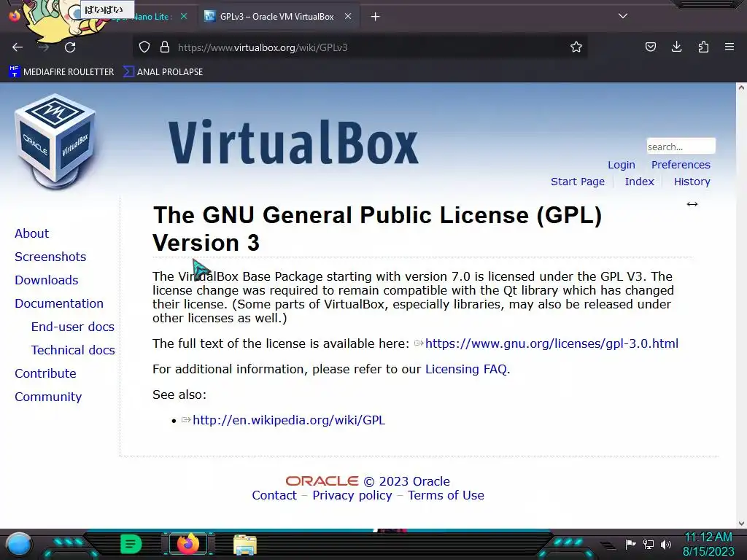The height and width of the screenshot is (560, 747).
Task: Open Screenshots in sidebar
Action: pyautogui.click(x=50, y=257)
